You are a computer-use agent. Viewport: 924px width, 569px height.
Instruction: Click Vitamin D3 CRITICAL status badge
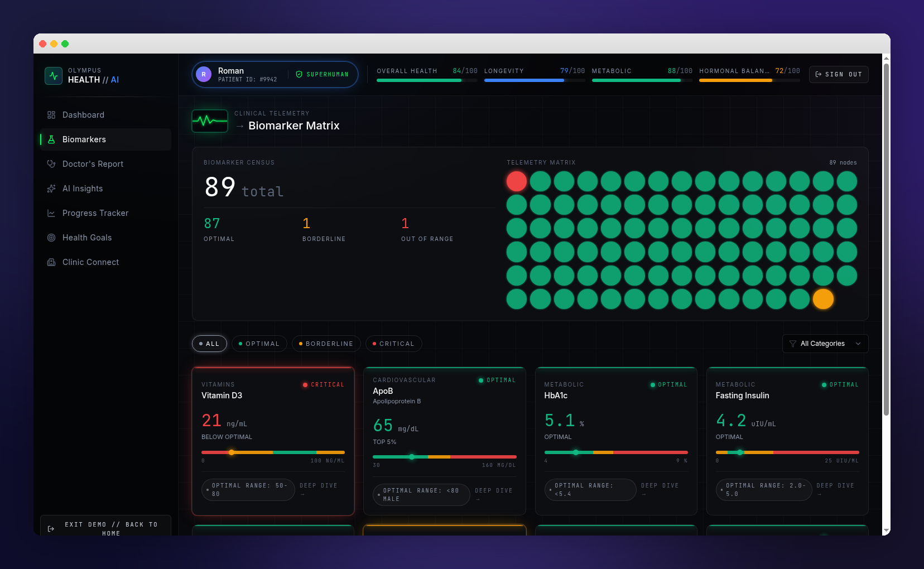324,385
